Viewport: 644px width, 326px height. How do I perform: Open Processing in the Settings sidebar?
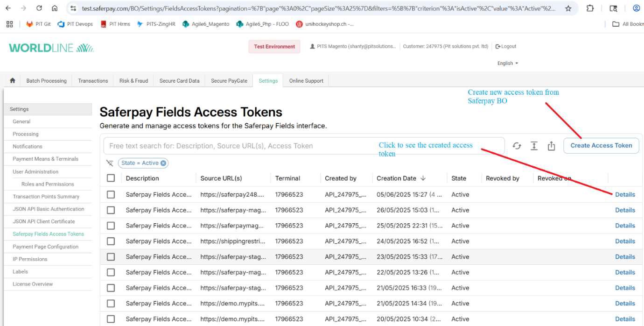pos(26,134)
